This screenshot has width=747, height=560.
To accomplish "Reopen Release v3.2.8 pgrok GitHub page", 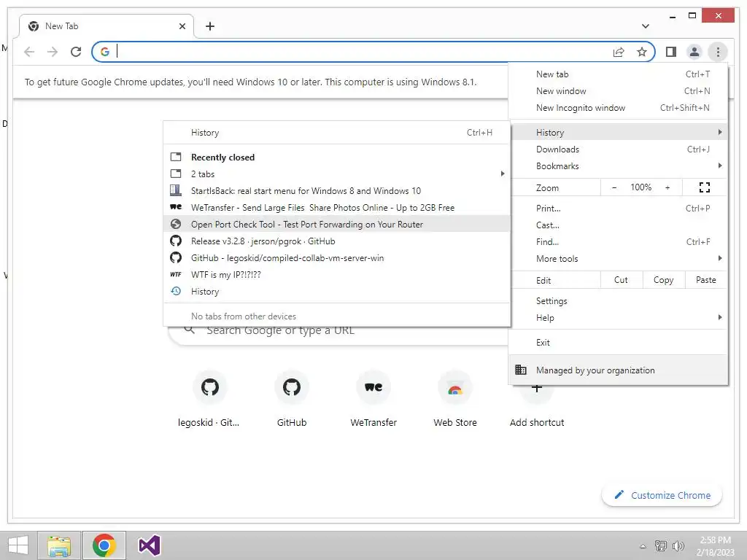I will point(336,241).
